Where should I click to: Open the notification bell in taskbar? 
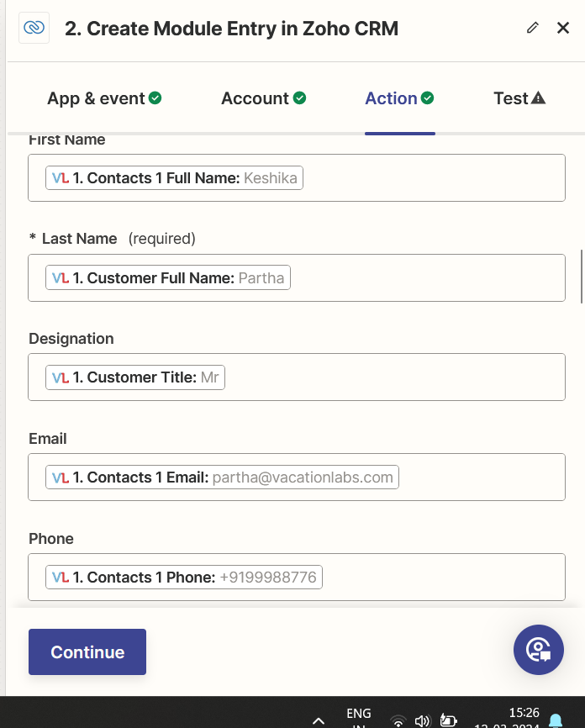tap(556, 720)
